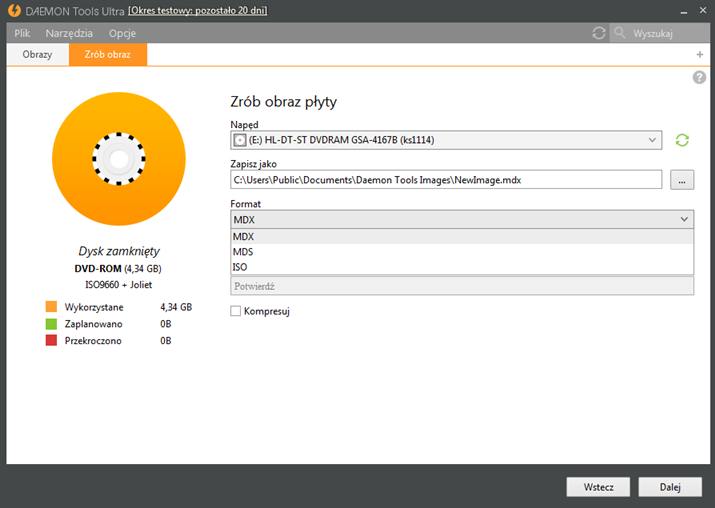
Task: Click the green refresh drives icon
Action: [682, 140]
